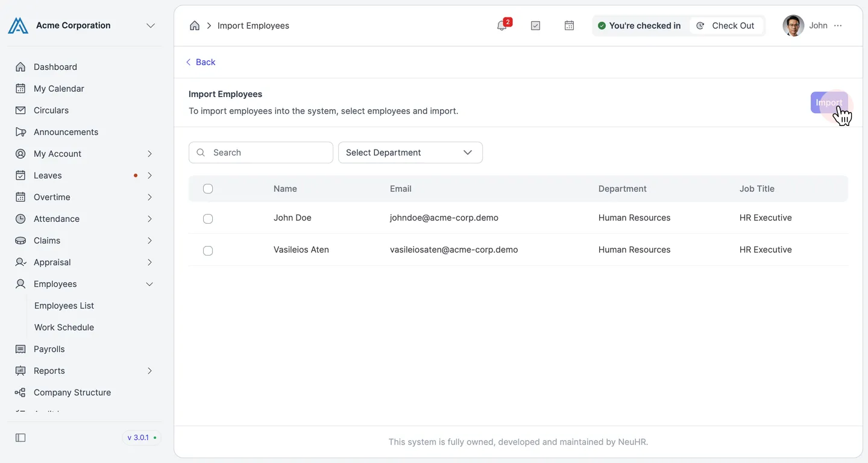Open the Acme Corporation company switcher chevron
The width and height of the screenshot is (868, 463).
pyautogui.click(x=151, y=25)
